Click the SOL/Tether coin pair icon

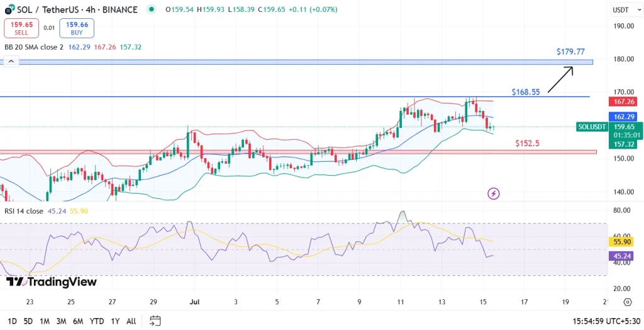(9, 9)
